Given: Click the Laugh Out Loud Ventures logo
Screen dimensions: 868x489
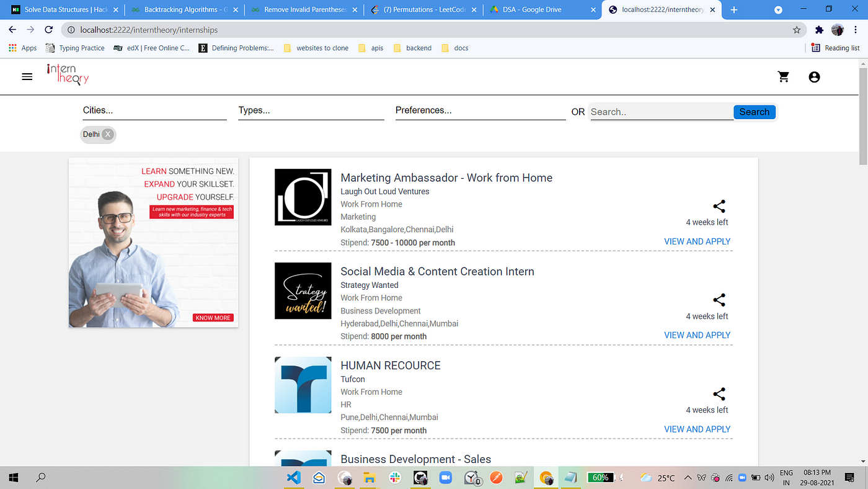Looking at the screenshot, I should coord(303,197).
